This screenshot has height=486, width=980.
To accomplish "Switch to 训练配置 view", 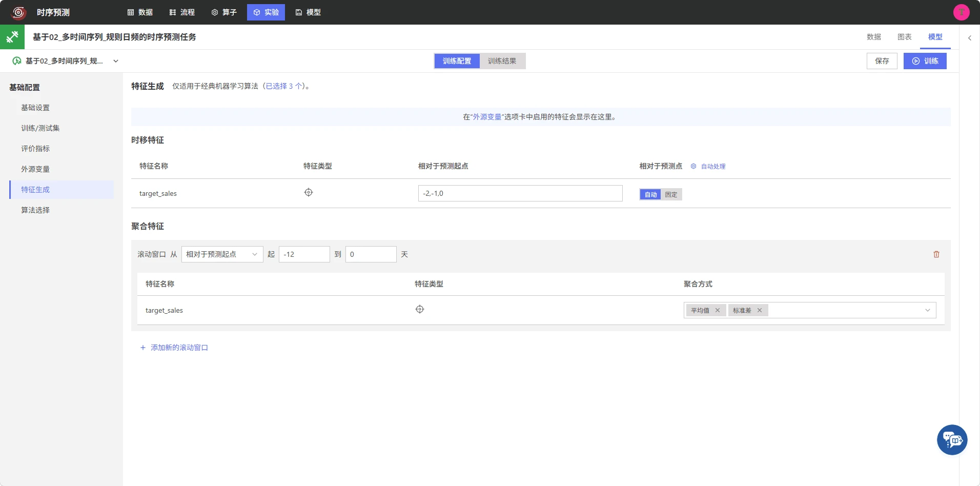I will coord(457,61).
